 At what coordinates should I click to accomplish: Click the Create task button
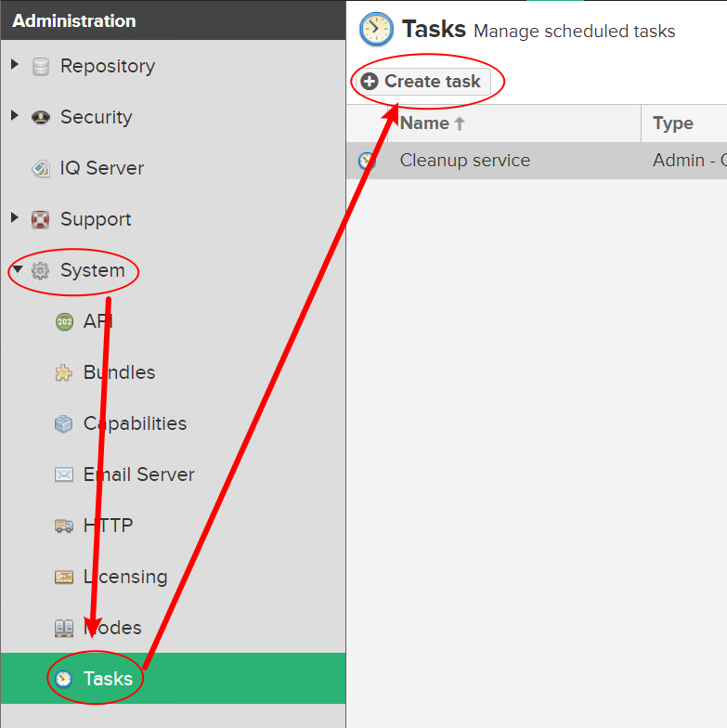[x=423, y=82]
